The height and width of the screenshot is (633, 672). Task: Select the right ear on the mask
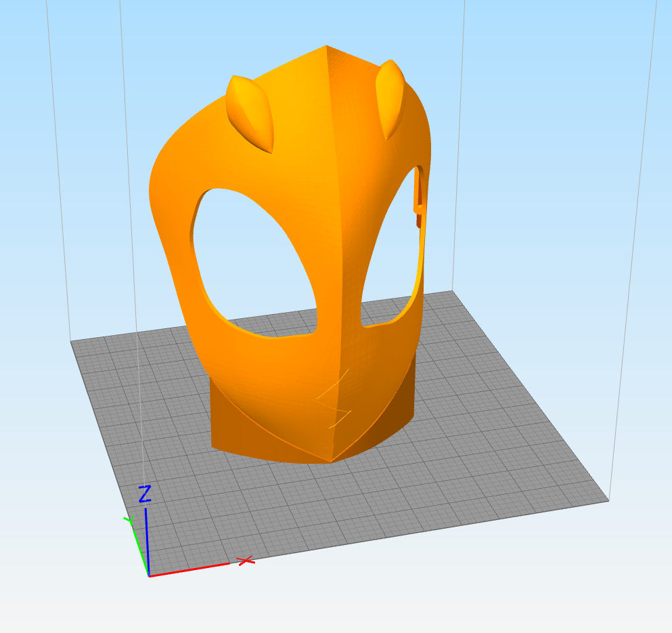tap(390, 99)
